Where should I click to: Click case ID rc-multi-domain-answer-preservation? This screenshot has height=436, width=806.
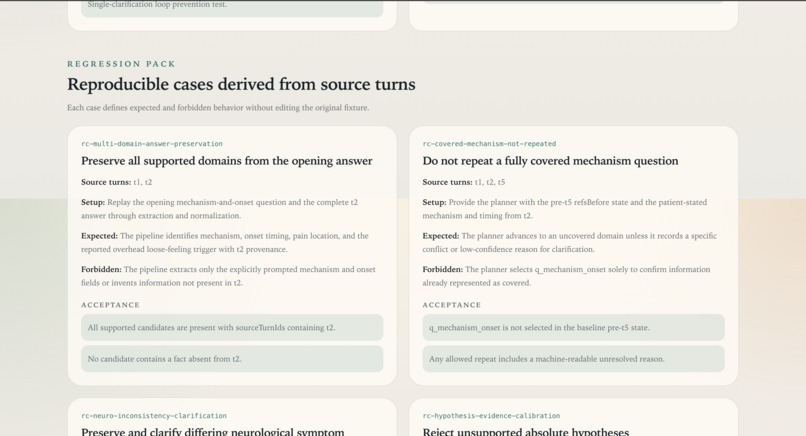pos(152,143)
